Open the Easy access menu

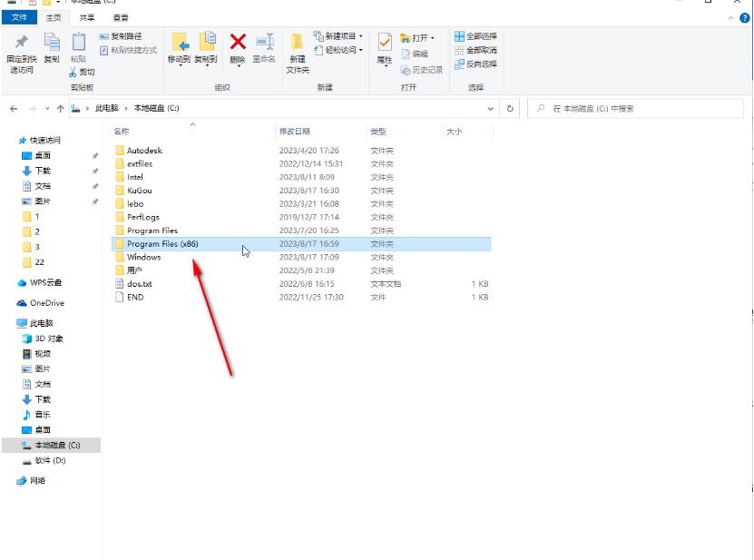pyautogui.click(x=338, y=50)
